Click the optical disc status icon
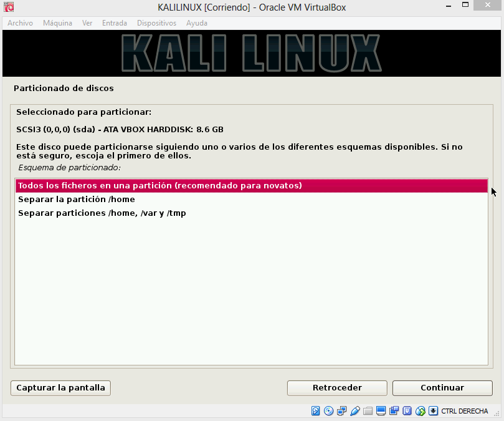 pyautogui.click(x=329, y=411)
